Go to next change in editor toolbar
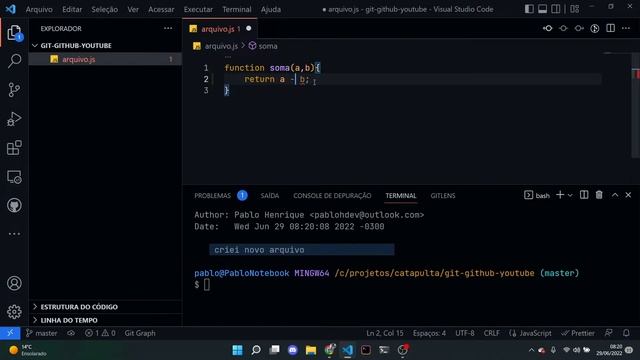Image resolution: width=640 pixels, height=360 pixels. pos(579,28)
